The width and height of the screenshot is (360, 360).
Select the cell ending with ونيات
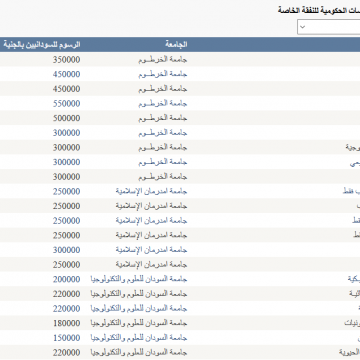point(352,323)
